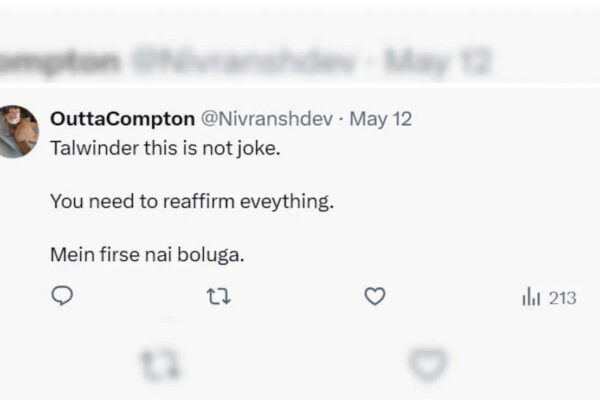
Task: Click the blurred May 12 date at top
Action: click(437, 61)
